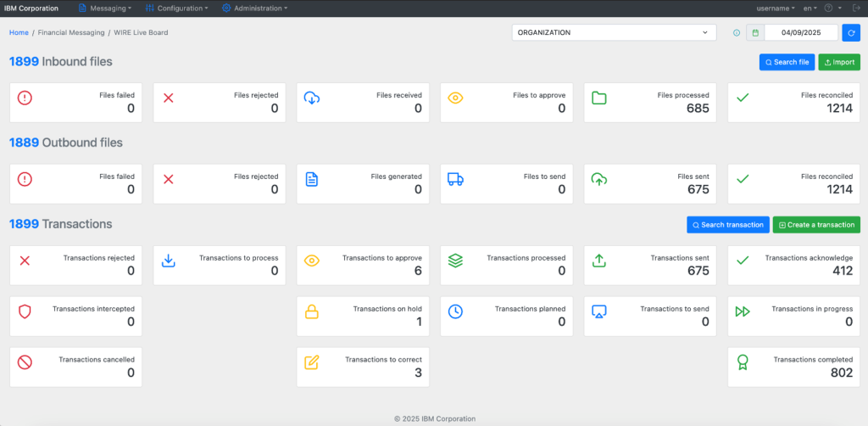Click the Transactions to approve value 6
868x426 pixels.
click(418, 271)
